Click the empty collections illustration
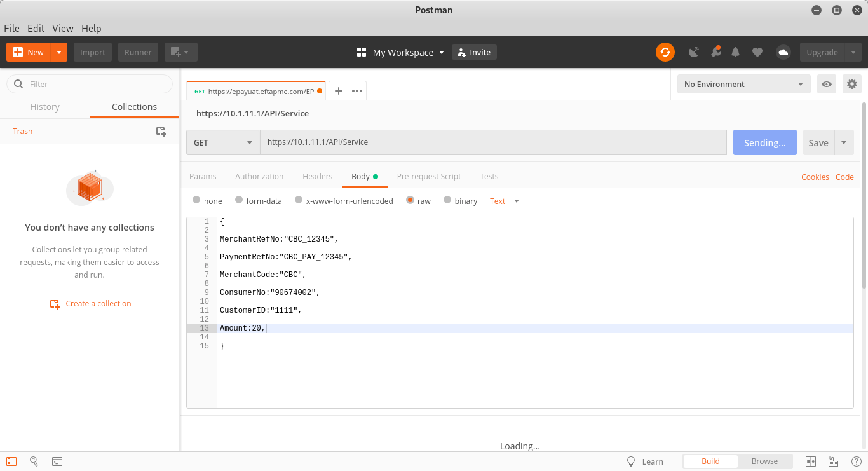This screenshot has width=868, height=471. pyautogui.click(x=90, y=187)
